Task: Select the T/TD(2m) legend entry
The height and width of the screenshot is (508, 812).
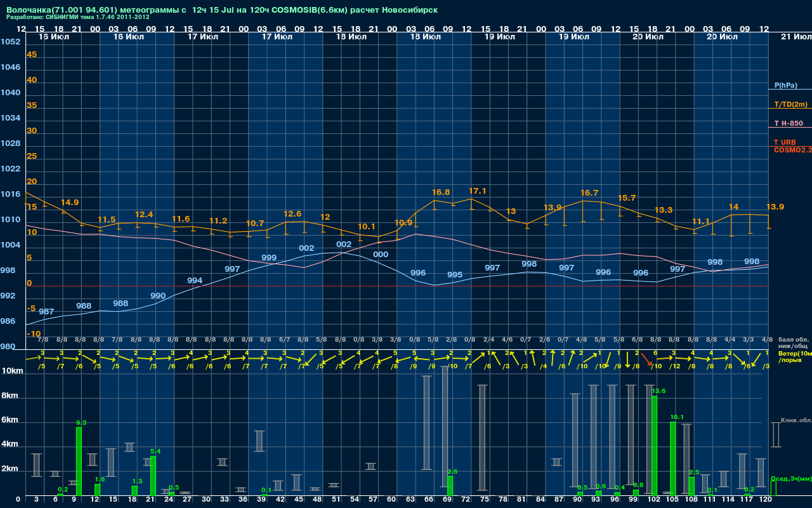Action: coord(790,104)
